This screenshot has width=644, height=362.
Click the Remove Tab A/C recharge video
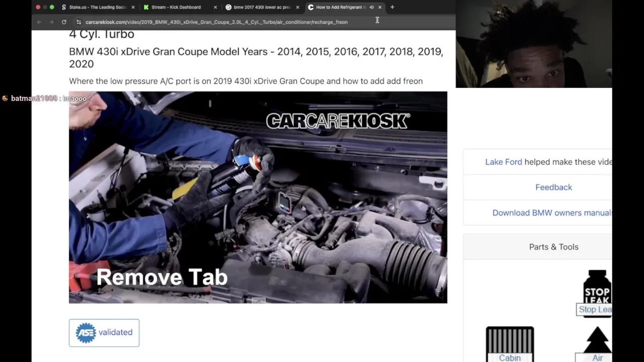258,197
